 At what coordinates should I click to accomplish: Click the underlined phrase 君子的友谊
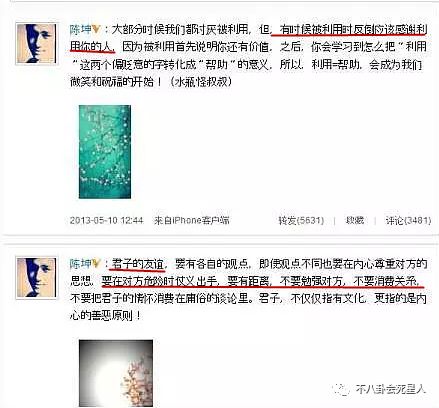(138, 264)
